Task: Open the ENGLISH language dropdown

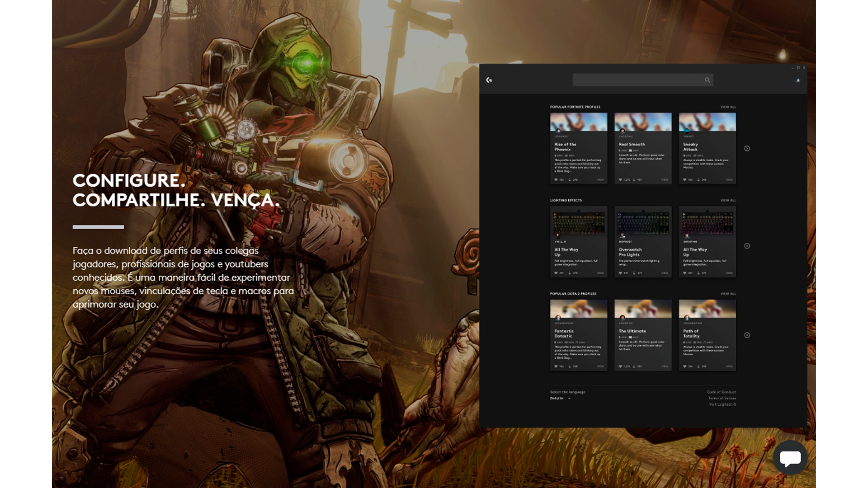Action: click(x=560, y=399)
